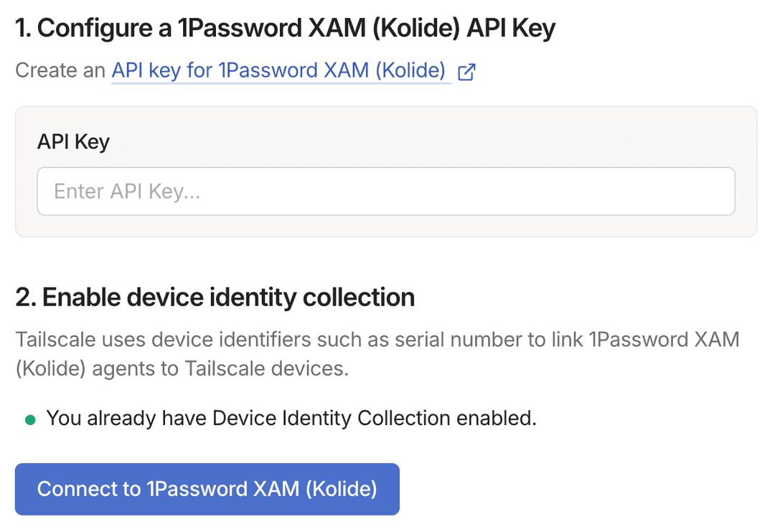
Task: Click the external link icon beside the API key link
Action: (x=466, y=71)
